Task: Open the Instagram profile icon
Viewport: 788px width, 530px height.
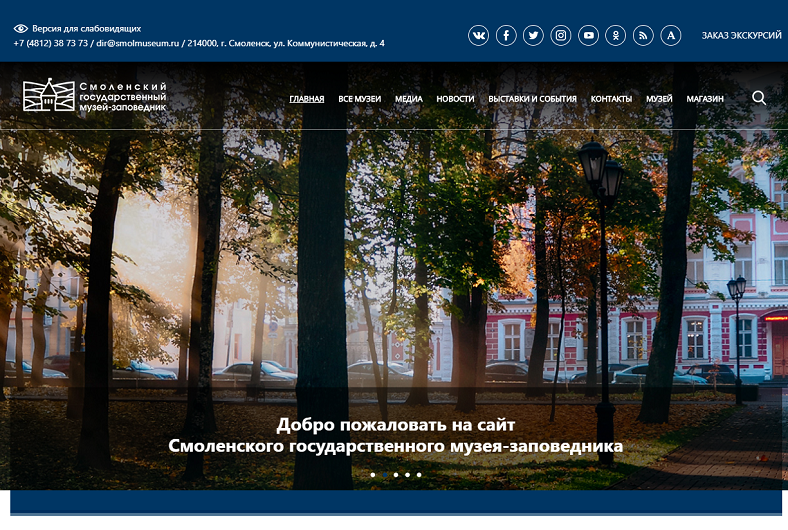Action: click(561, 36)
